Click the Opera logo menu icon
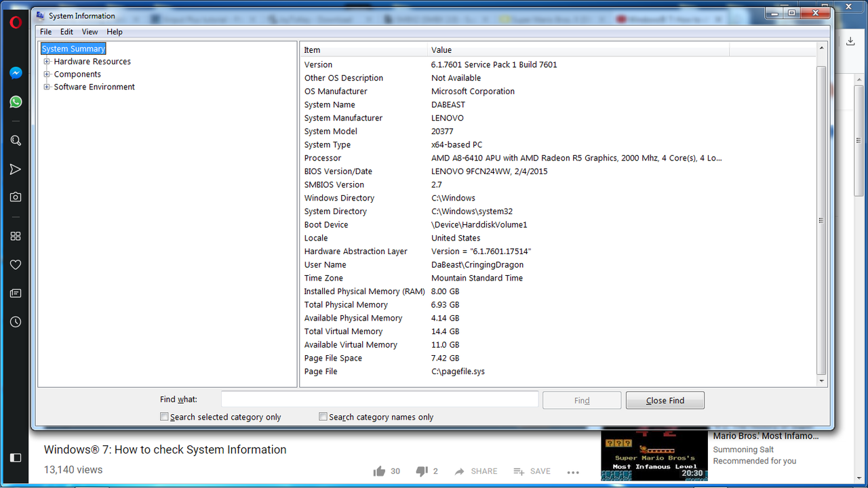This screenshot has width=868, height=488. pos(16,22)
